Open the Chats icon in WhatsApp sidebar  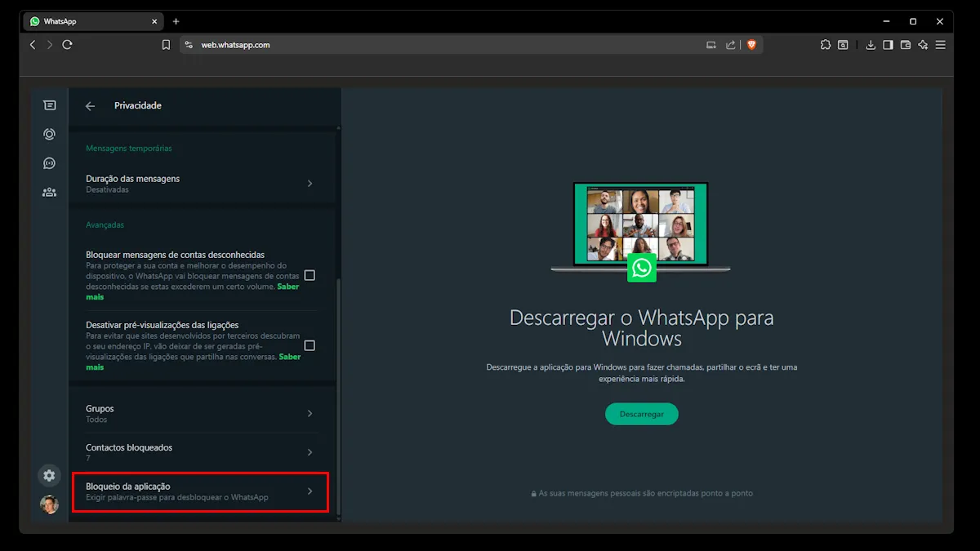click(x=50, y=105)
